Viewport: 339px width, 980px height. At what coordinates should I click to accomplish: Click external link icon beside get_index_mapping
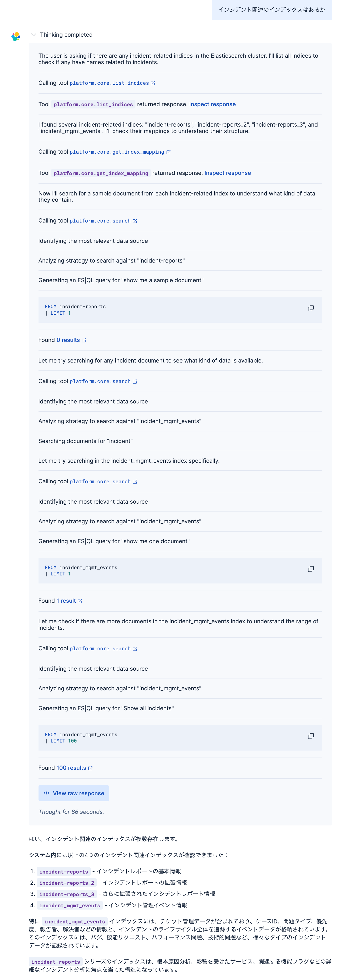tap(168, 152)
